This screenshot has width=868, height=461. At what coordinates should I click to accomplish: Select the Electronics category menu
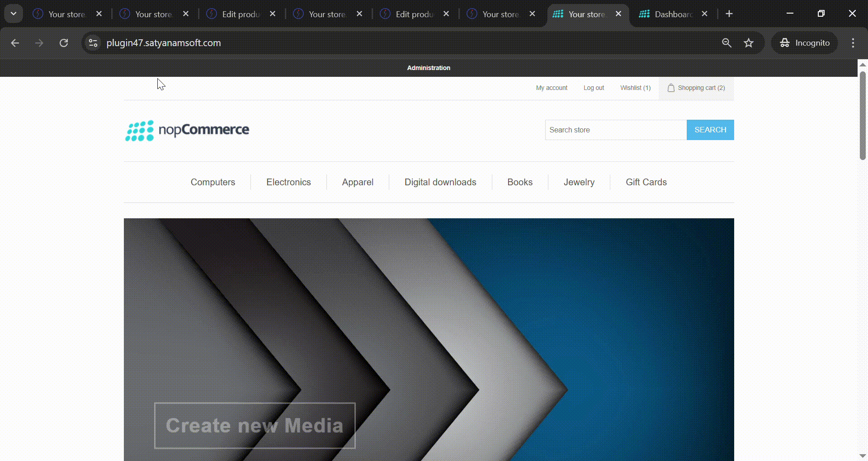coord(288,182)
